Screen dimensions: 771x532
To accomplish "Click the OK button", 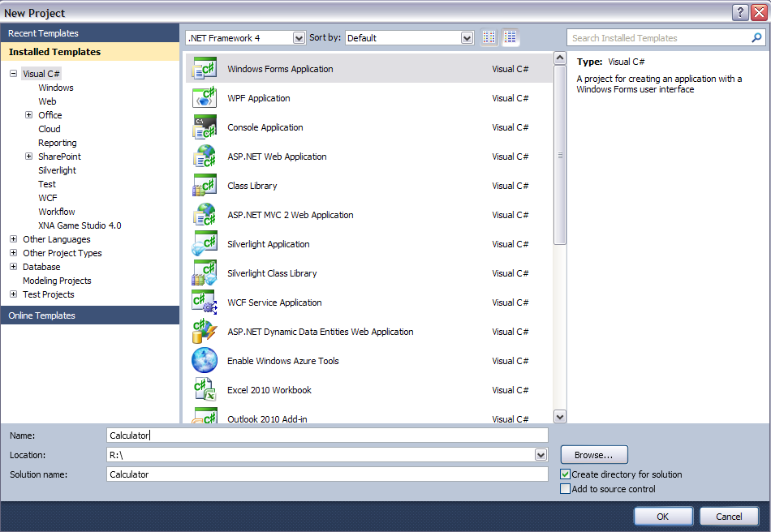I will (x=663, y=517).
